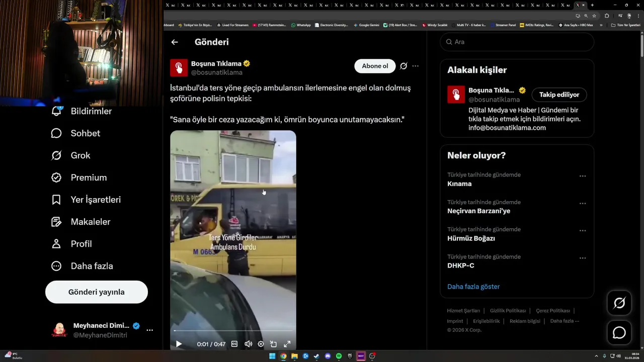Open the post's three-dot more menu
The image size is (644, 362).
(415, 66)
